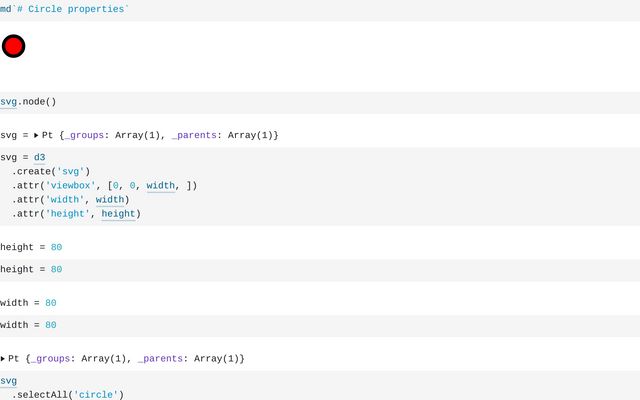Screen dimensions: 640x400
Task: Edit the markdown cell '# Circle properties'
Action: click(x=70, y=9)
